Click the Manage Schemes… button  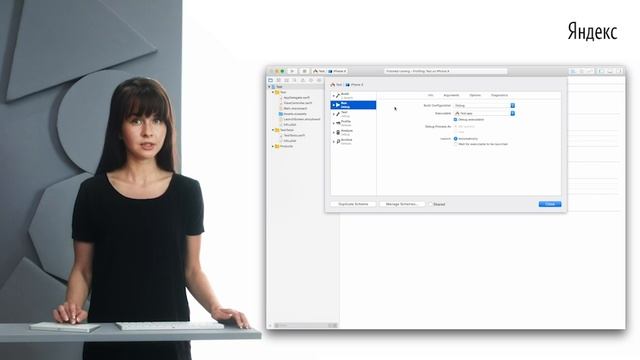[x=402, y=204]
